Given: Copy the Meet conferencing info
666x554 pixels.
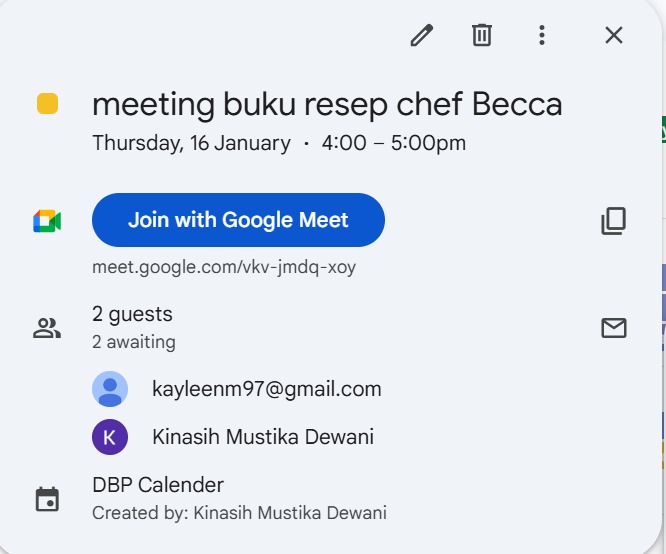Looking at the screenshot, I should coord(614,221).
